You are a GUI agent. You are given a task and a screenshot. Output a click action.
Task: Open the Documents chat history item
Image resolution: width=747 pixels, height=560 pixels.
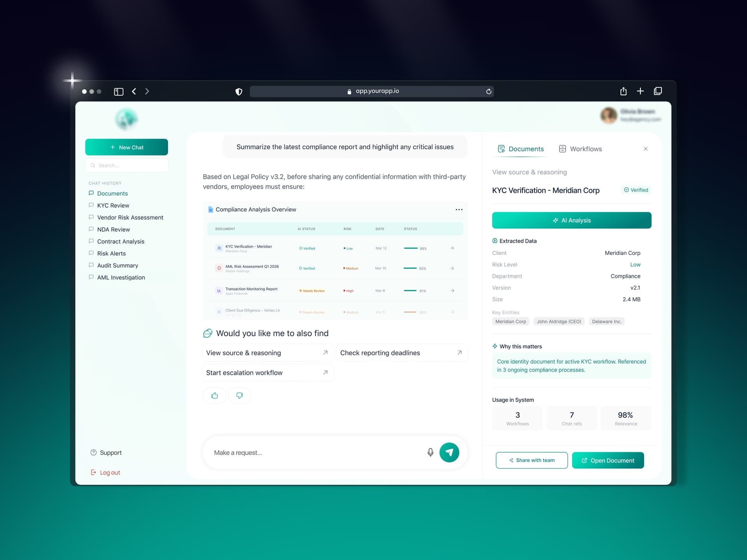tap(108, 193)
